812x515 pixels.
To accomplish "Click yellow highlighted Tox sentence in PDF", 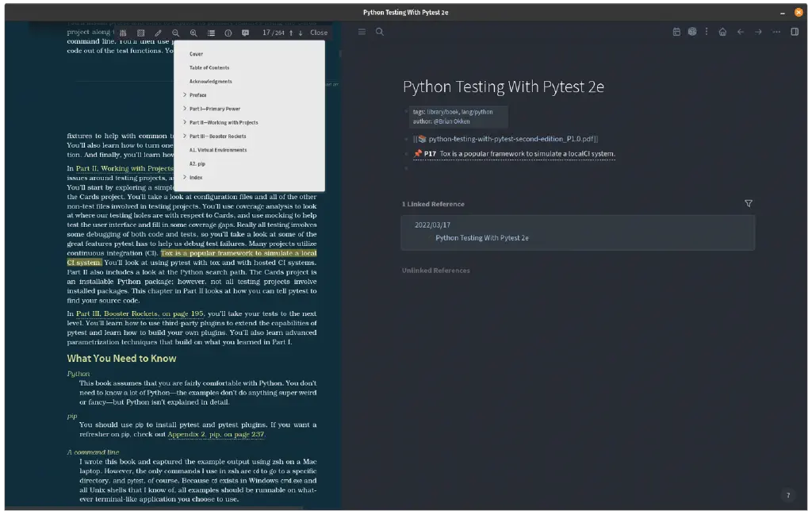I will point(238,253).
